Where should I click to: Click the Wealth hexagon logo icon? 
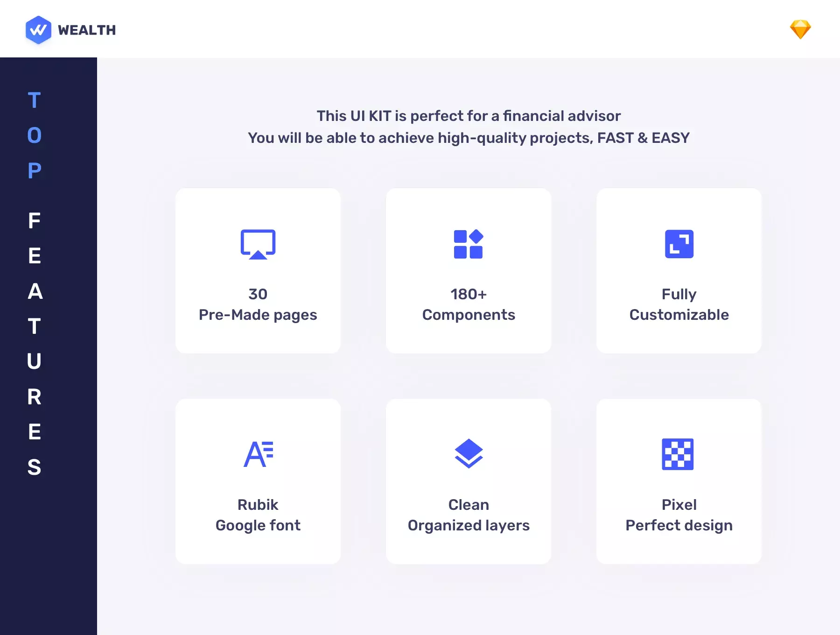[38, 30]
